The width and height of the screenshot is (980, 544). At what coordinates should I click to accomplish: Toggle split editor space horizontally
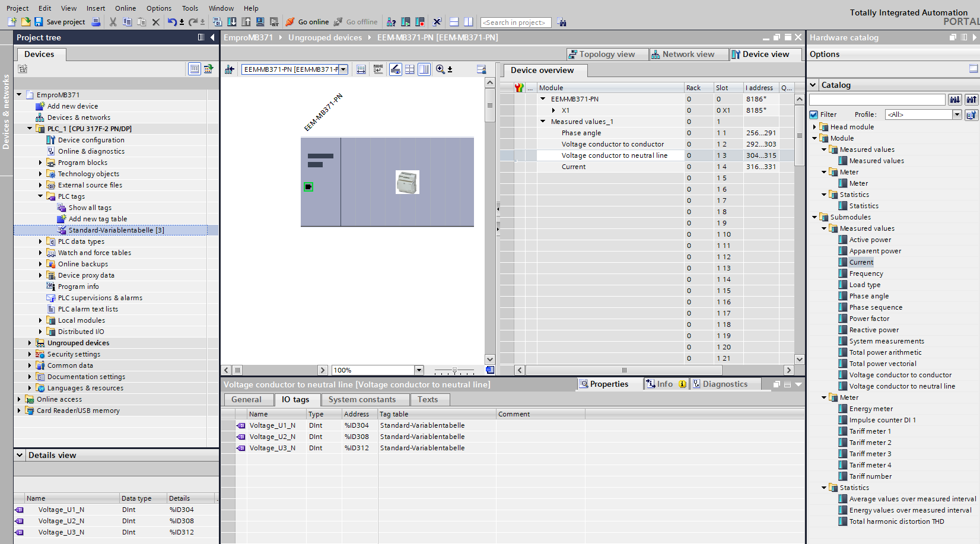[x=454, y=22]
